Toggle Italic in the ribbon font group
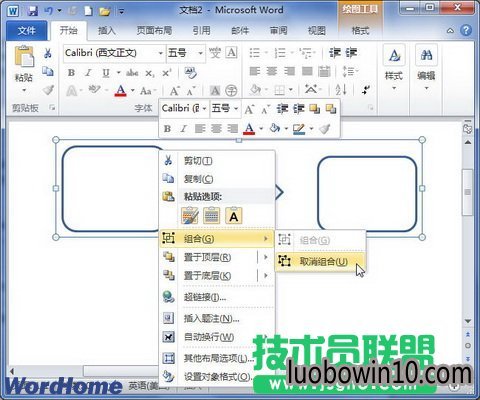The width and height of the screenshot is (480, 400). click(88, 73)
